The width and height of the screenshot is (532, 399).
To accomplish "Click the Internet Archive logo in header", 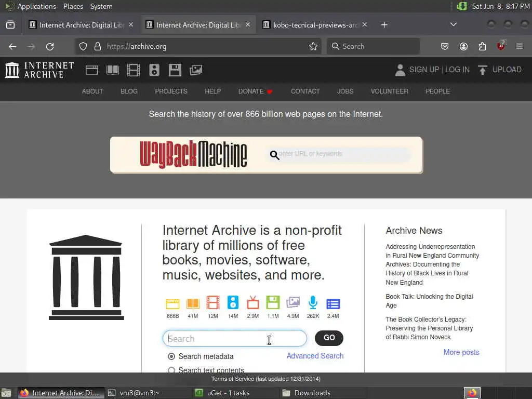I will (x=39, y=70).
